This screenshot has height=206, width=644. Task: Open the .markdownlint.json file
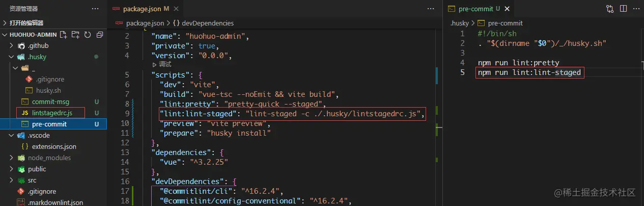[53, 202]
